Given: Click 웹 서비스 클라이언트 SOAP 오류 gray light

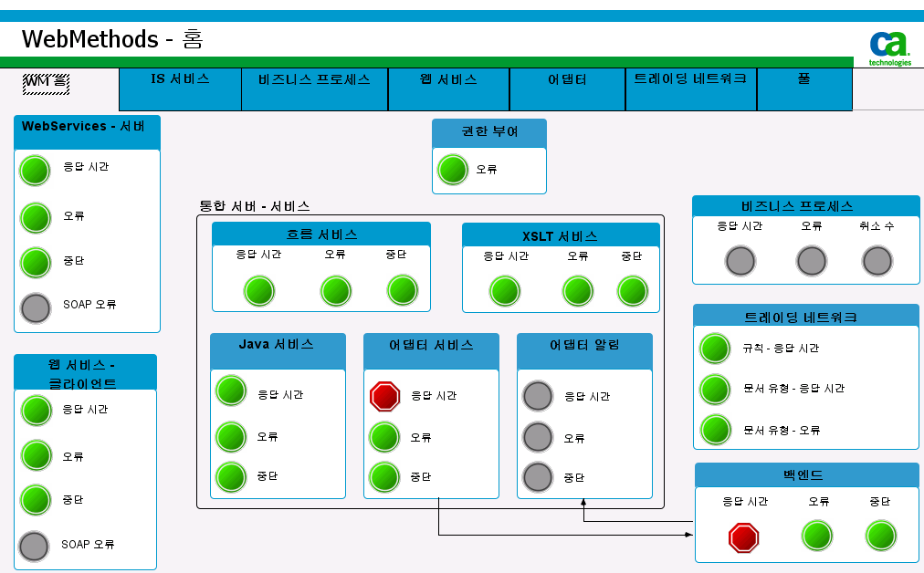Looking at the screenshot, I should [x=34, y=546].
